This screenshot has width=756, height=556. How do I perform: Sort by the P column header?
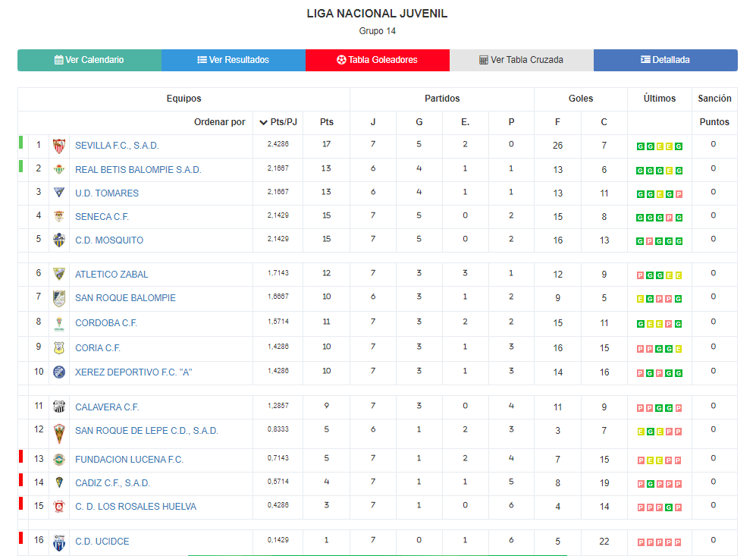coord(511,122)
